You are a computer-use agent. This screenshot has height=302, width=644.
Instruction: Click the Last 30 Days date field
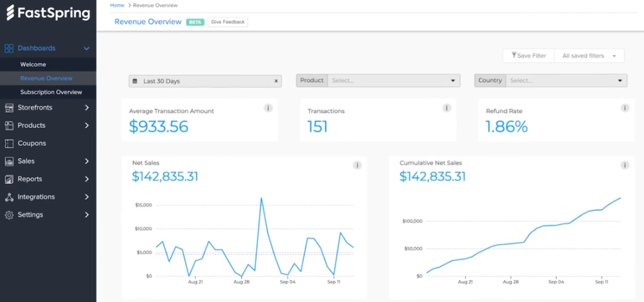(x=205, y=81)
